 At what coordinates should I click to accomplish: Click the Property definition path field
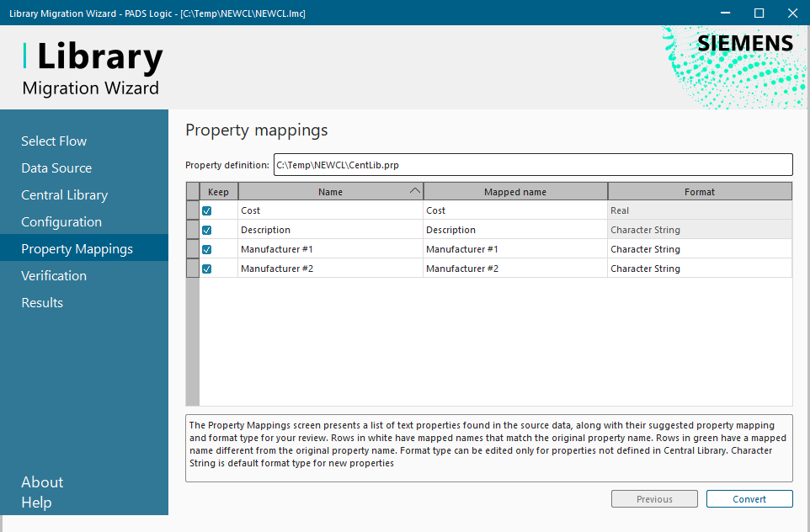pos(532,165)
